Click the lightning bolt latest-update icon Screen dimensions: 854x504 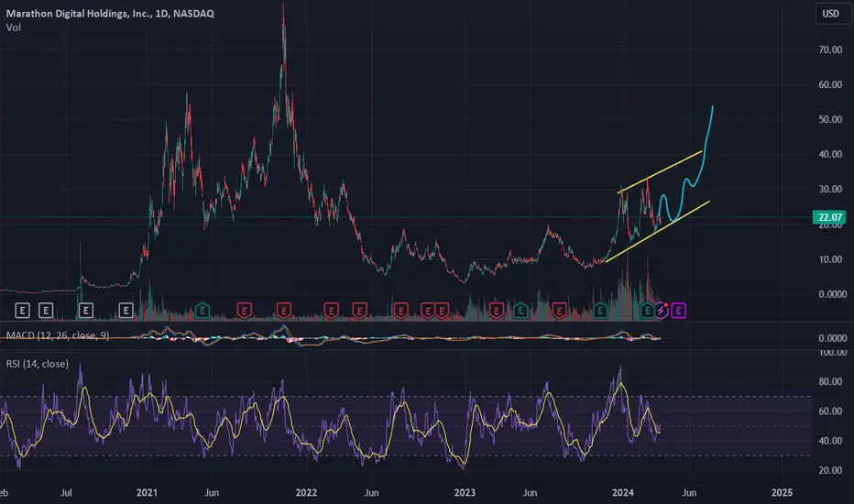point(662,311)
